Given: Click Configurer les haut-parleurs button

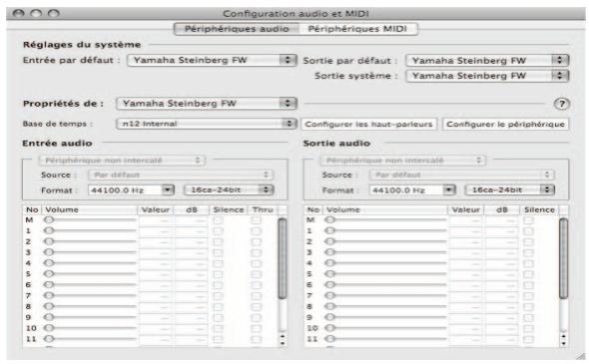Looking at the screenshot, I should 369,125.
